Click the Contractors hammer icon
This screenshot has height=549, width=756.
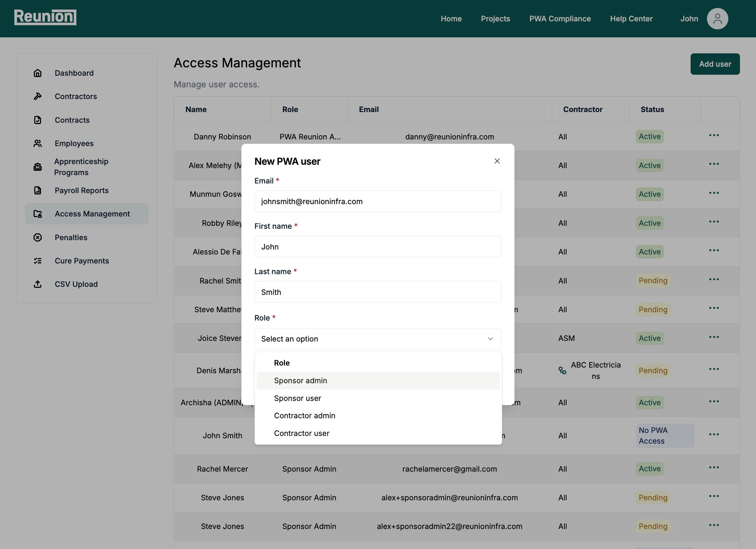click(38, 96)
